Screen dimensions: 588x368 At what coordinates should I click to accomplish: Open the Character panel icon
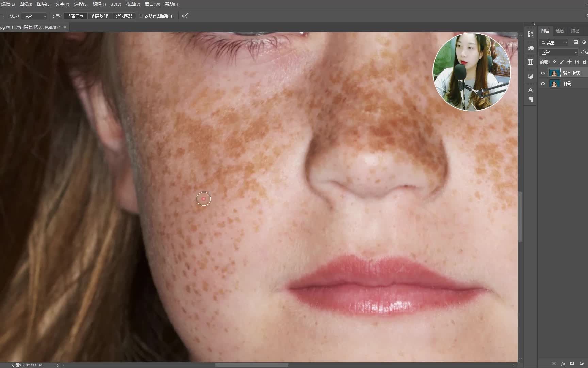530,90
